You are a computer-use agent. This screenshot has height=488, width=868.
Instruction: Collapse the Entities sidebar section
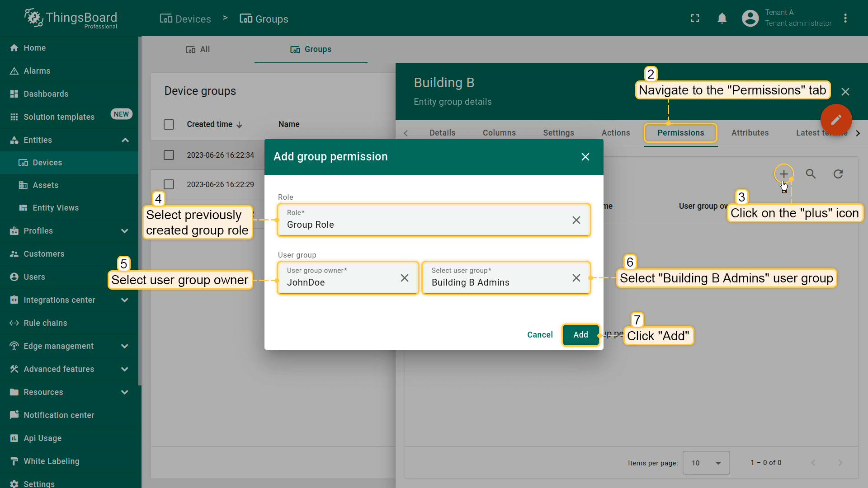coord(125,140)
